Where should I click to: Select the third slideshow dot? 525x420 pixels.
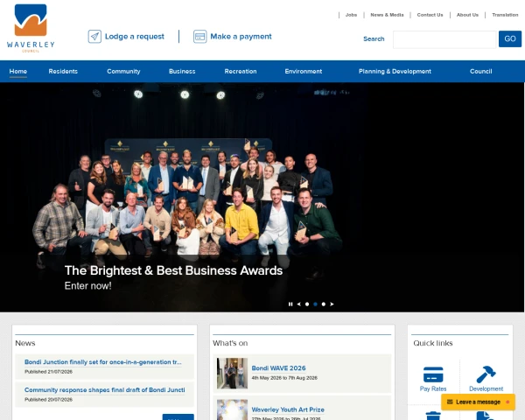324,304
